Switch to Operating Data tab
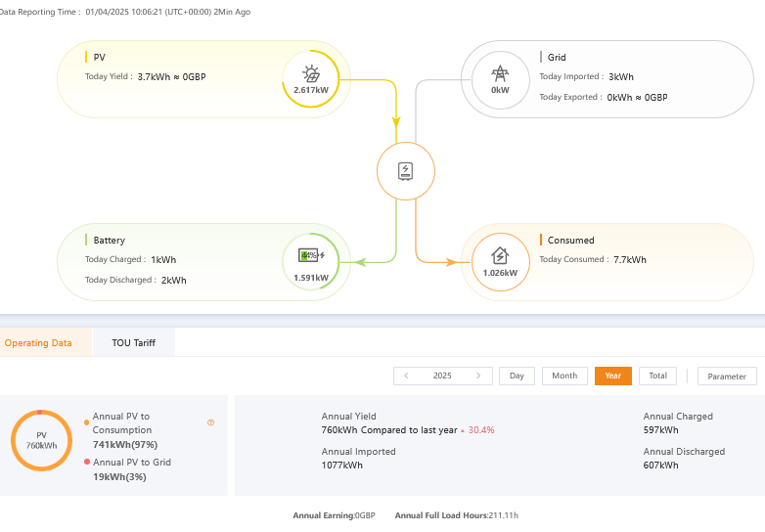Screen dimensions: 765x532 (x=38, y=343)
